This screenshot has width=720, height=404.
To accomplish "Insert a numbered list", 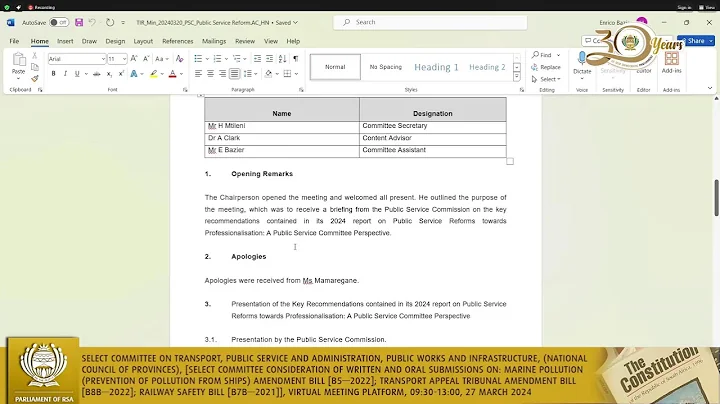I will click(217, 59).
